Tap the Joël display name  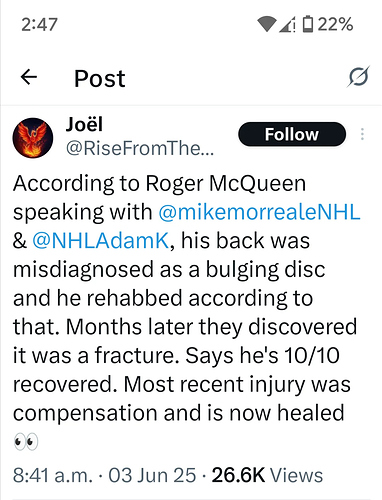84,124
